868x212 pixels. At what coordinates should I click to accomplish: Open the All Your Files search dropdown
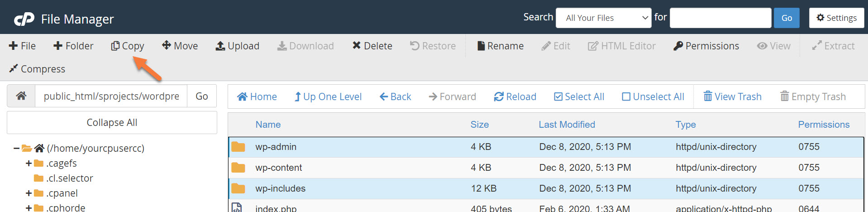[603, 18]
